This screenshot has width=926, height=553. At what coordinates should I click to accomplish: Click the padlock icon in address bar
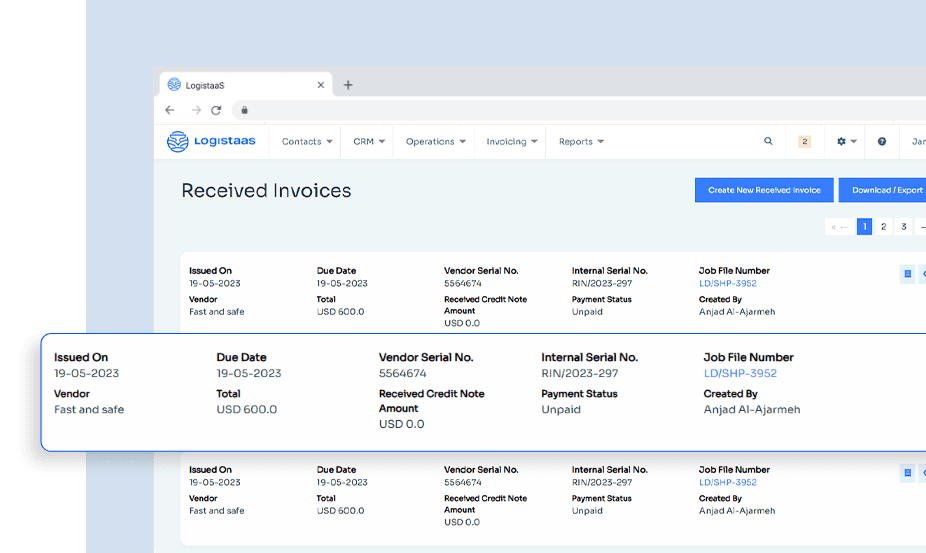click(x=244, y=110)
